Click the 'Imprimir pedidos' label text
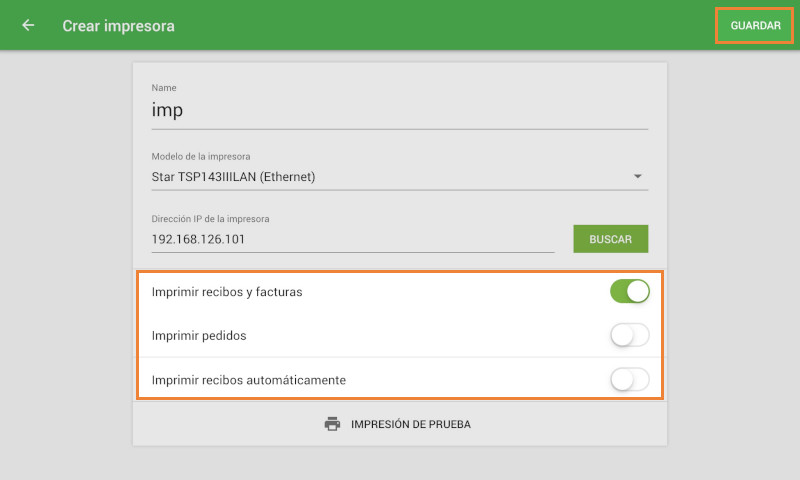Image resolution: width=800 pixels, height=480 pixels. (199, 336)
